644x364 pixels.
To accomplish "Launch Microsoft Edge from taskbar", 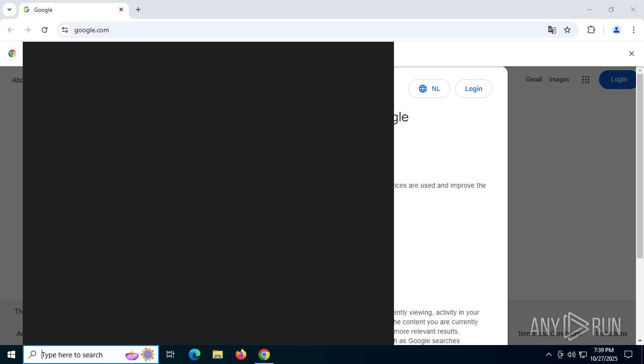I will pyautogui.click(x=195, y=355).
